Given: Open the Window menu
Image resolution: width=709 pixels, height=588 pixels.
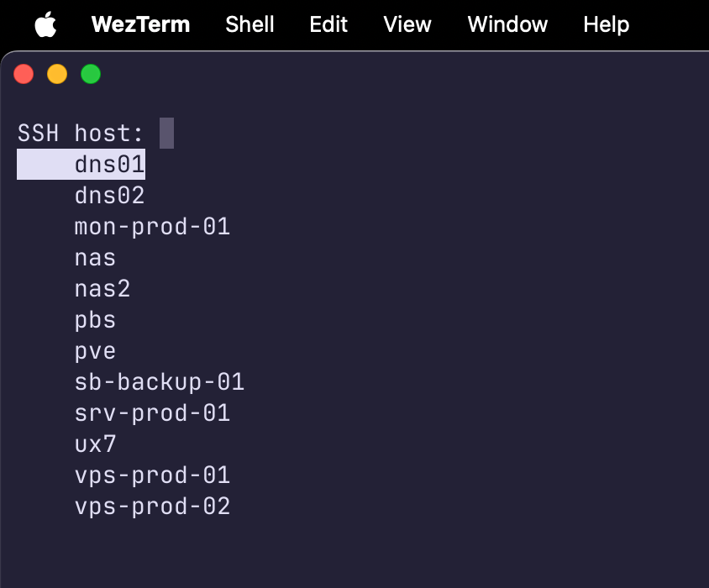Looking at the screenshot, I should (507, 24).
